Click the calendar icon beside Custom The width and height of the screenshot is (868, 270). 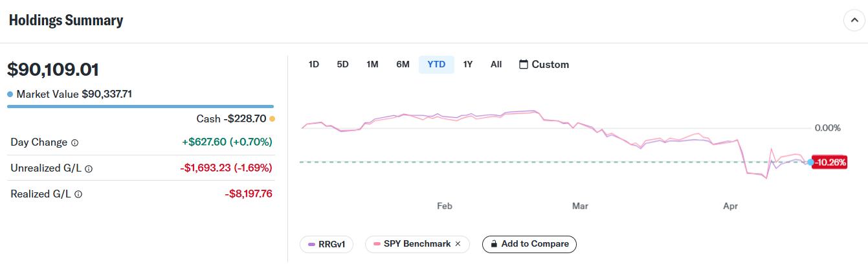pyautogui.click(x=524, y=65)
